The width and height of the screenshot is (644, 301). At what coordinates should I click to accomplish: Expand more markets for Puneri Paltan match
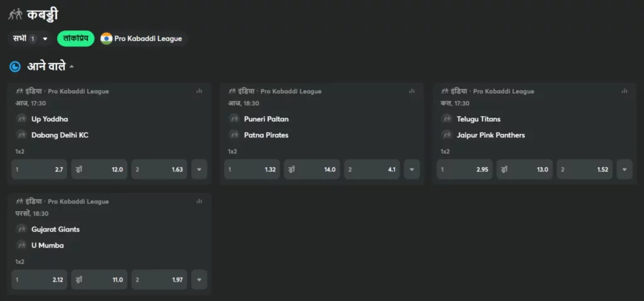click(412, 170)
